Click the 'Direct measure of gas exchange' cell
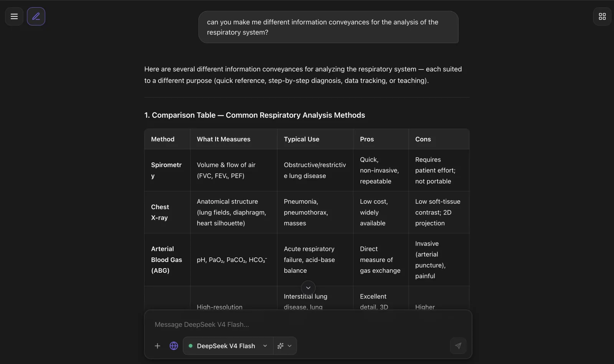This screenshot has height=364, width=614. point(381,260)
